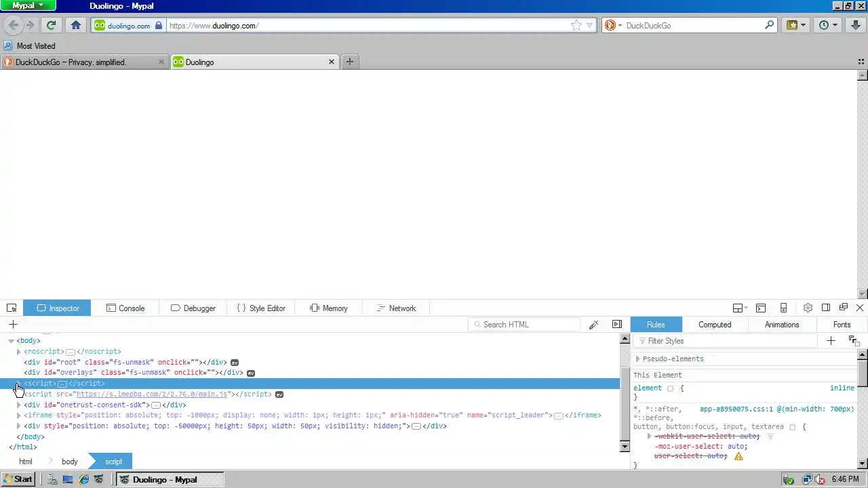Image resolution: width=868 pixels, height=488 pixels.
Task: Open the Memory tab
Action: tap(329, 308)
